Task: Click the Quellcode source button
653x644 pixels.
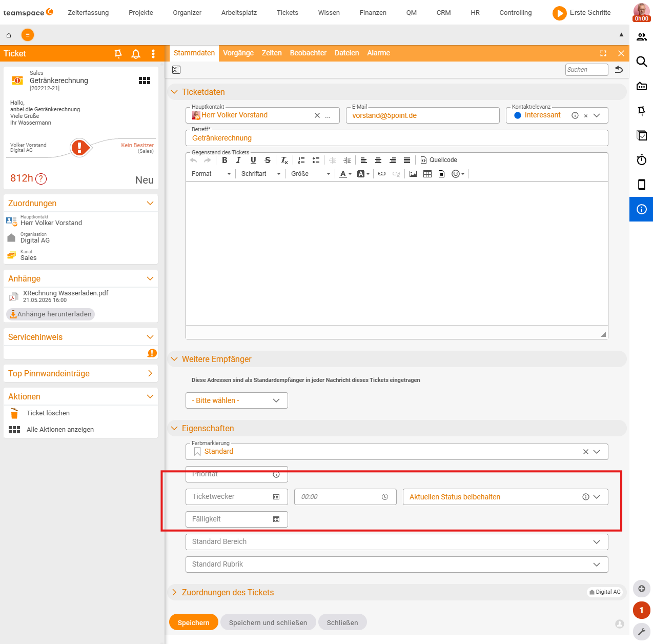Action: click(x=439, y=160)
